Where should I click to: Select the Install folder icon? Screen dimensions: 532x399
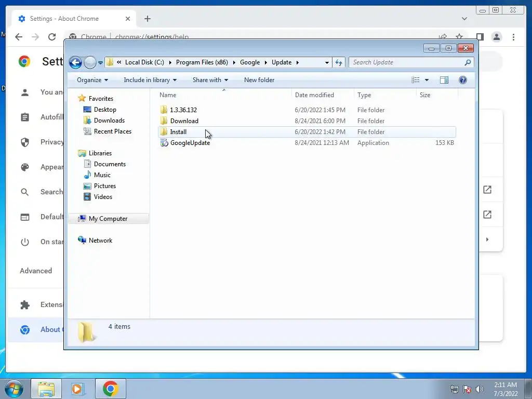tap(164, 131)
